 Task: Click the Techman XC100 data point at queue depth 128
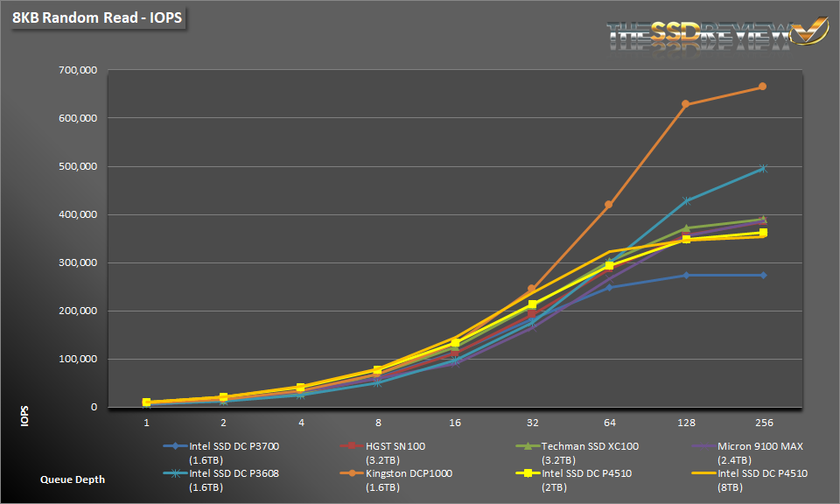tap(686, 228)
